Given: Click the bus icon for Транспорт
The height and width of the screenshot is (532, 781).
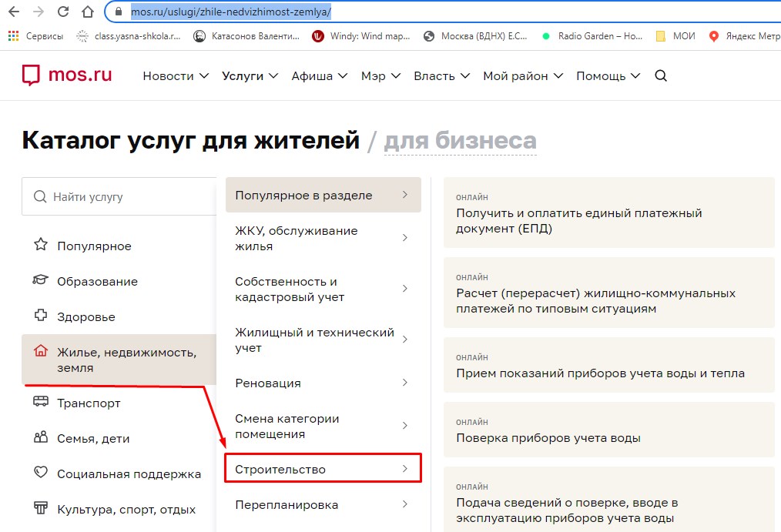Looking at the screenshot, I should tap(41, 401).
